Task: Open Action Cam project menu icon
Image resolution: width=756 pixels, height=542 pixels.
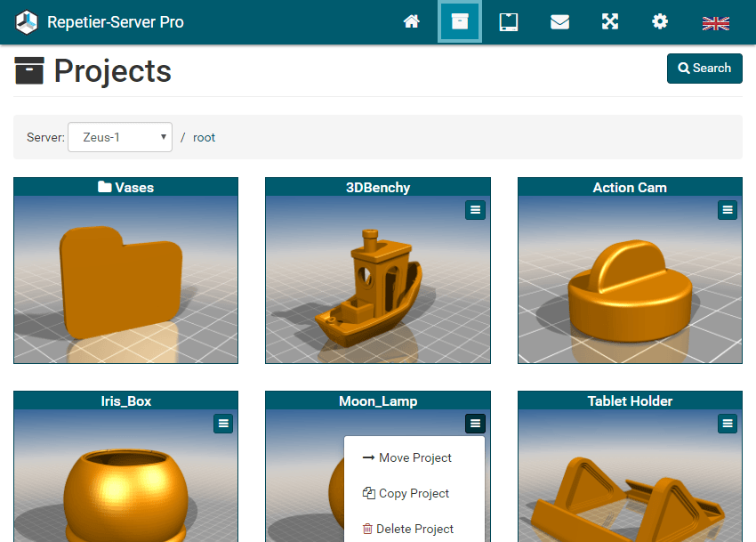Action: (728, 210)
